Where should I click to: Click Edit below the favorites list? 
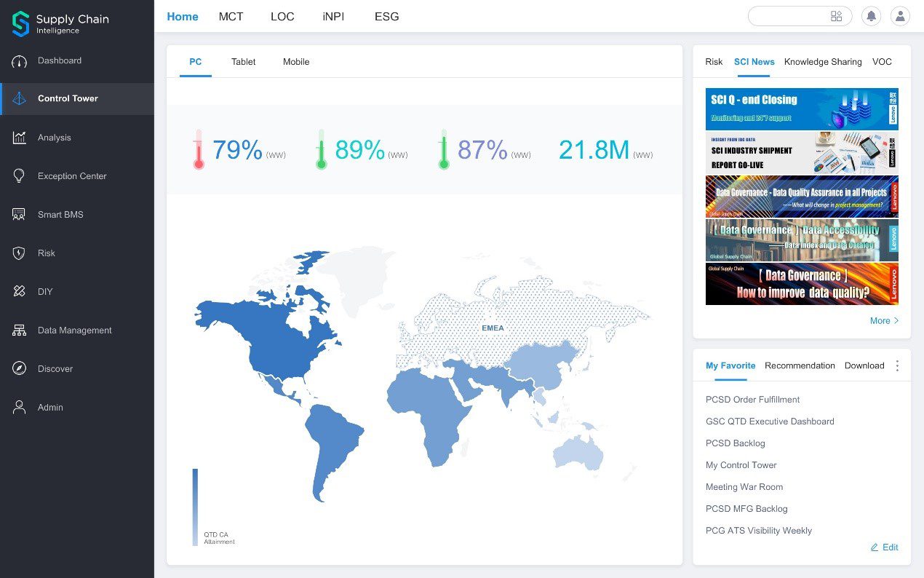tap(884, 547)
